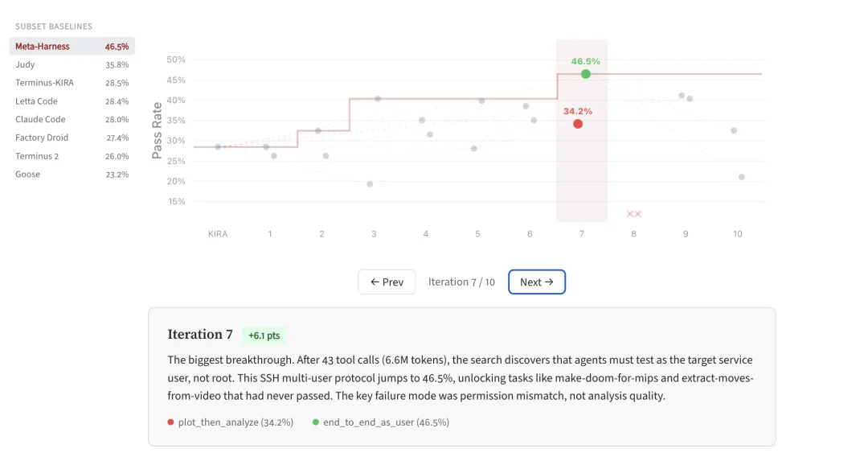Screen dimensions: 868x469
Task: Pick the Claude Code baseline
Action: click(72, 120)
